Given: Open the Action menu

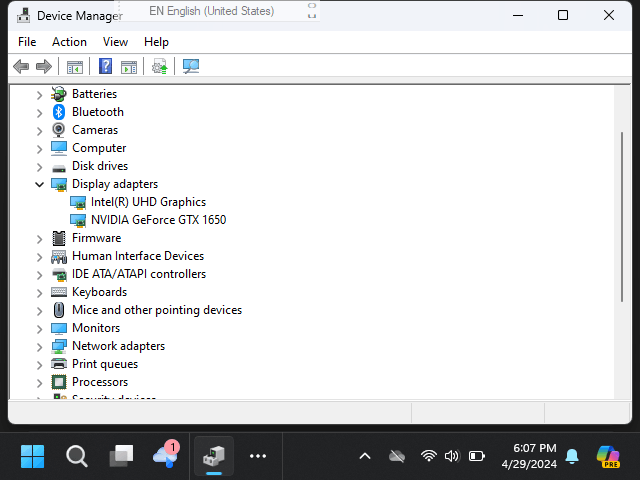Looking at the screenshot, I should [x=69, y=42].
